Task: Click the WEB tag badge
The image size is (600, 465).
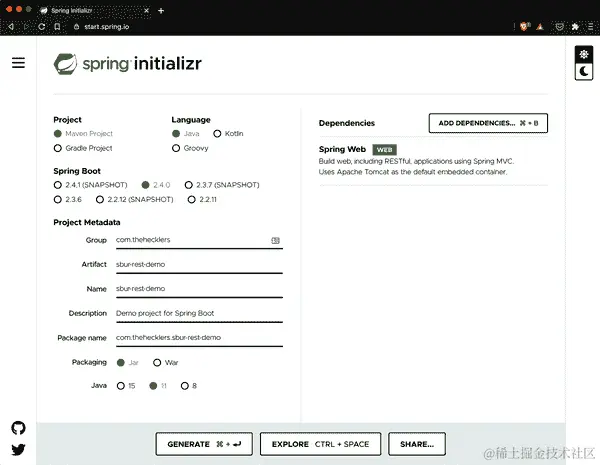Action: [x=384, y=150]
